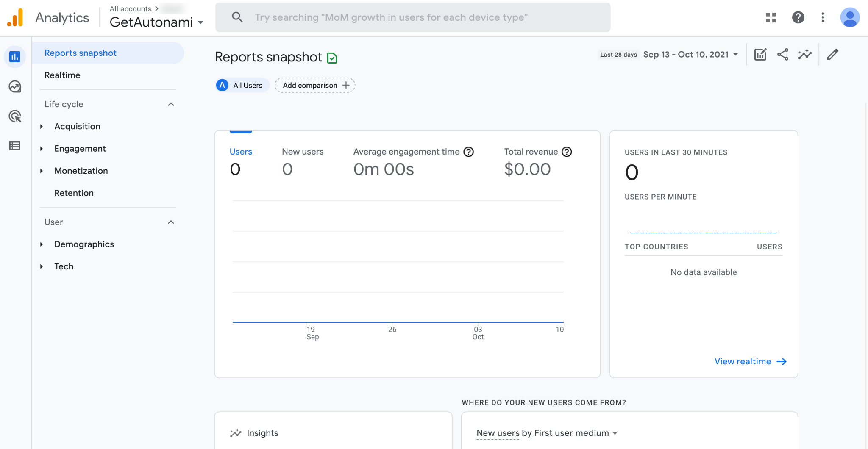This screenshot has width=868, height=449.
Task: Click the Reports icon in the left rail
Action: click(15, 56)
